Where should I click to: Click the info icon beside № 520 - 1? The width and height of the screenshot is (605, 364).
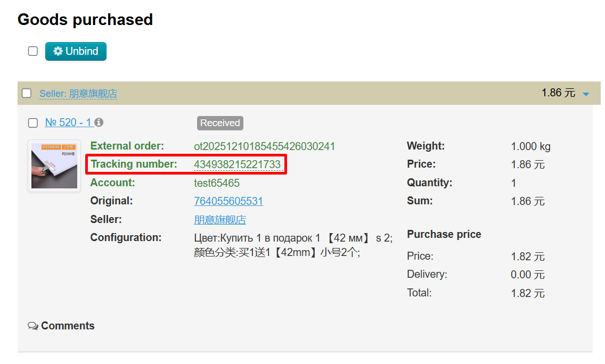(99, 122)
